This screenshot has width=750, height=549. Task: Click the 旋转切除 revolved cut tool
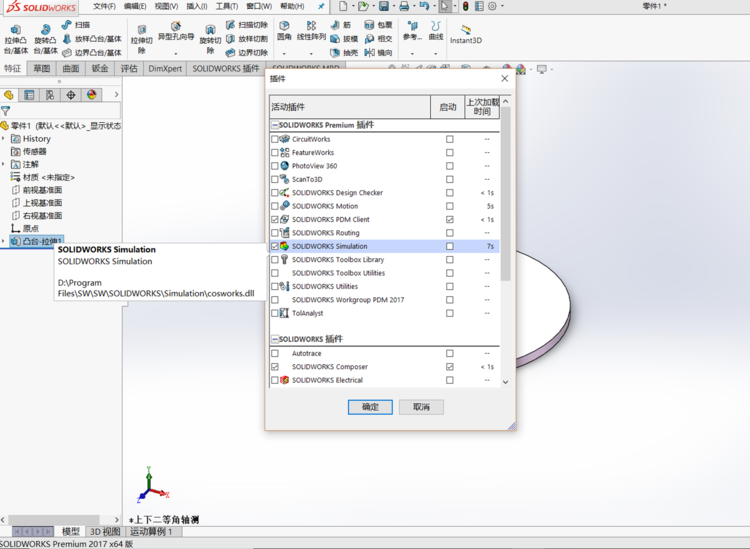pos(210,39)
